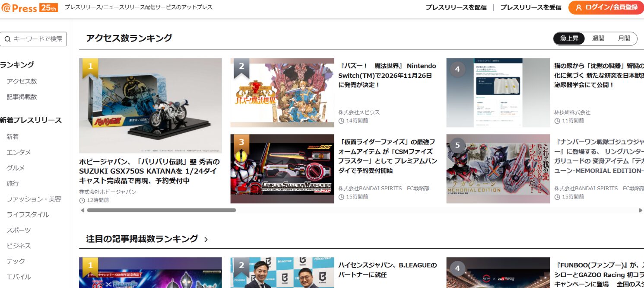Viewport: 644px width, 288px height.
Task: Open ハイセンスジャパン、B.LEAGUE headline
Action: point(387,270)
